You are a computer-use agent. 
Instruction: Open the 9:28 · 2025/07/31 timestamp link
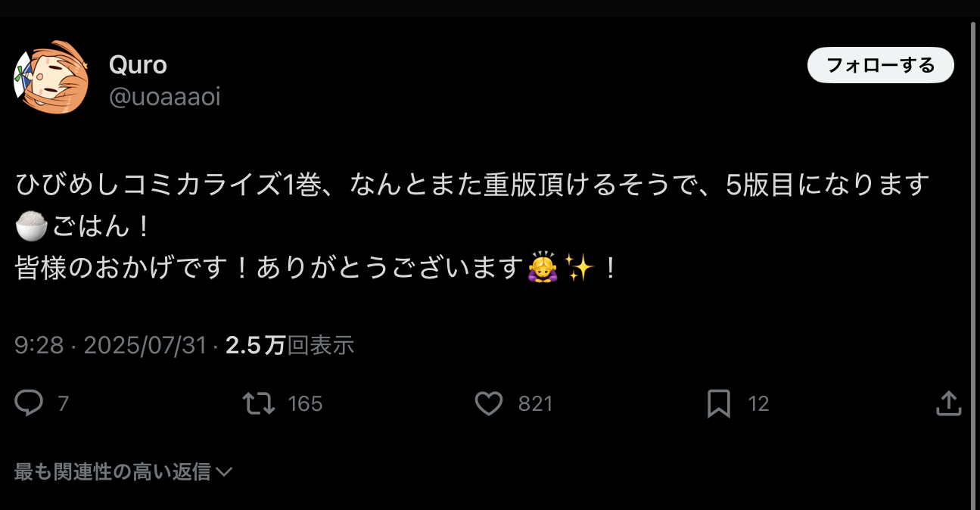coord(110,346)
